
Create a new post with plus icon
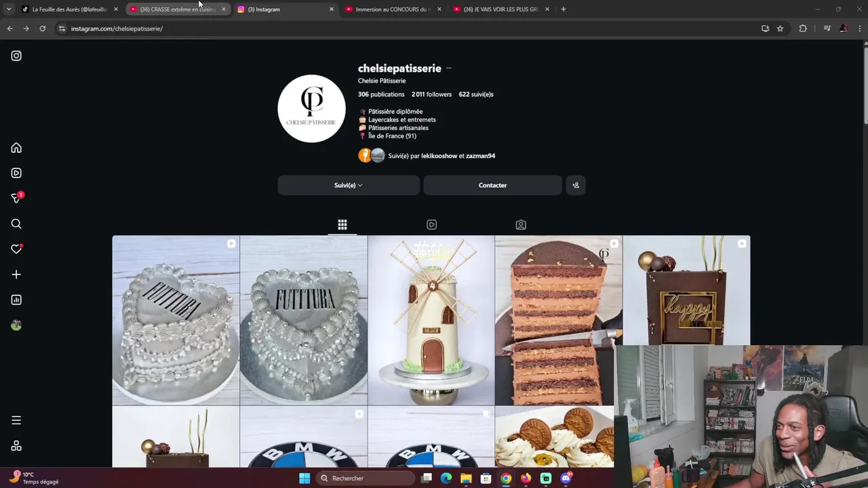point(16,274)
